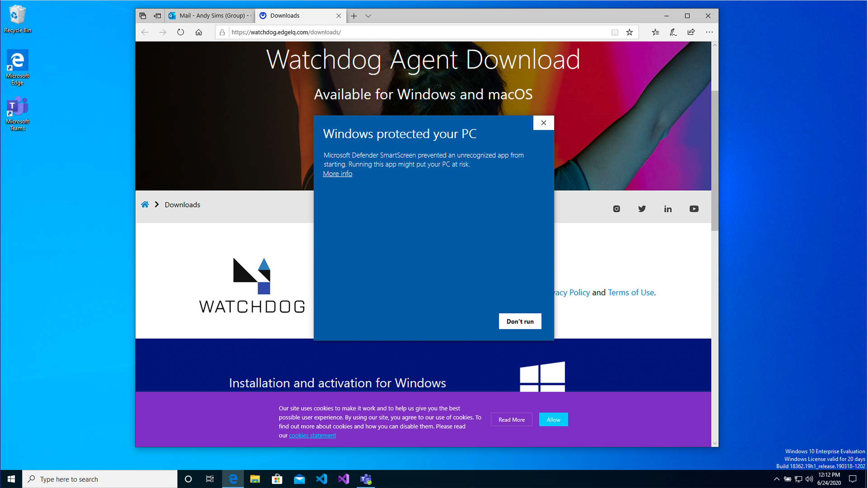Screen dimensions: 868x488
Task: Click set these tabs aside icon
Action: 157,15
